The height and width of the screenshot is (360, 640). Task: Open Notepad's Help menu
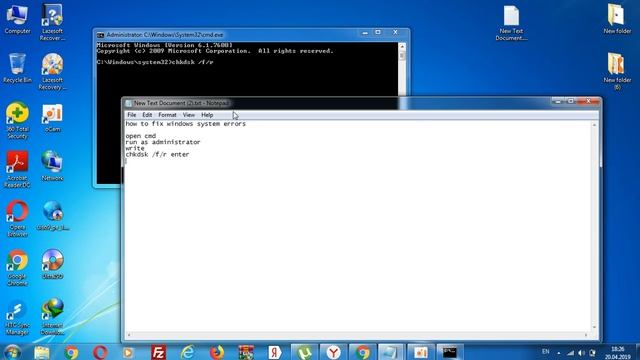(x=207, y=115)
